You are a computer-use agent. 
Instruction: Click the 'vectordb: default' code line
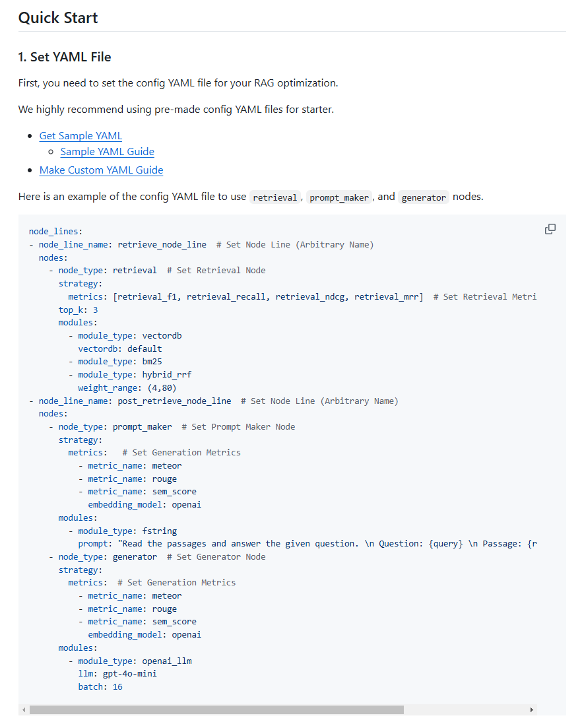point(119,348)
